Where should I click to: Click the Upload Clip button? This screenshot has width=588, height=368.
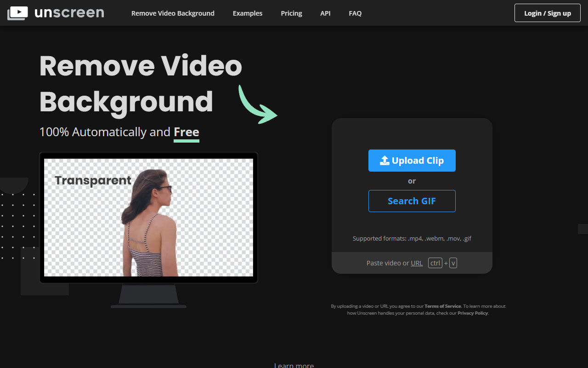coord(412,160)
